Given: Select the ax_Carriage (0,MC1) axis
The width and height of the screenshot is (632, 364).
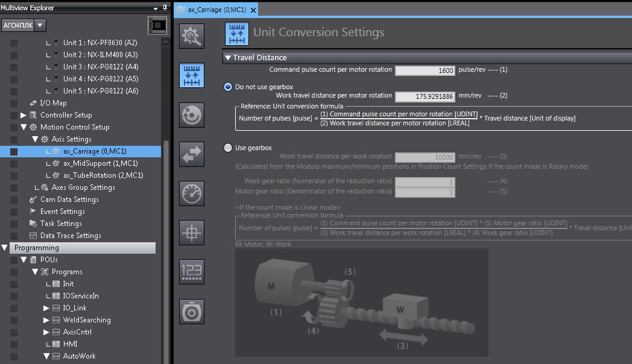Looking at the screenshot, I should [95, 151].
